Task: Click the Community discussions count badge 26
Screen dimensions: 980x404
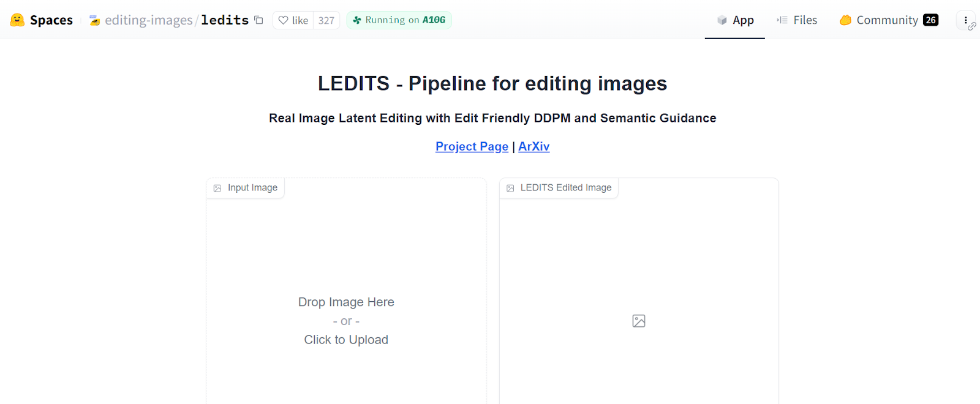Action: pyautogui.click(x=930, y=20)
